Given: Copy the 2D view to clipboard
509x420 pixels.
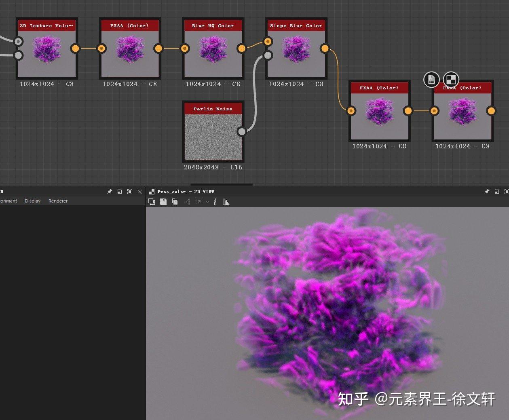Looking at the screenshot, I should point(175,202).
